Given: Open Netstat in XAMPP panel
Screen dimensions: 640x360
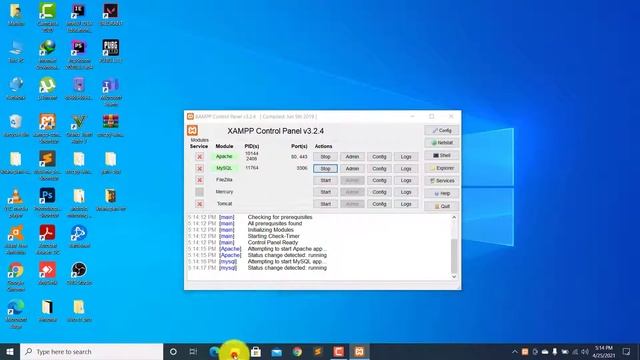Looking at the screenshot, I should coord(442,143).
